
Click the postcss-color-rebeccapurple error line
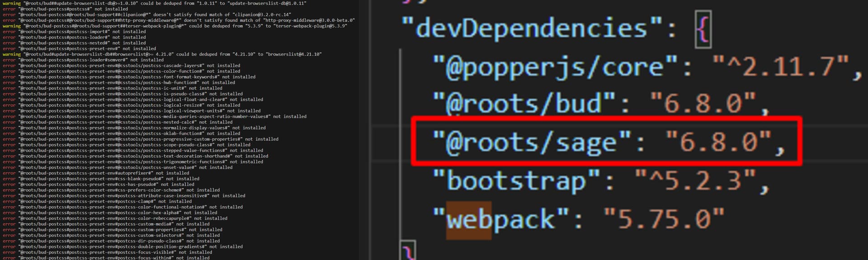[x=115, y=218]
